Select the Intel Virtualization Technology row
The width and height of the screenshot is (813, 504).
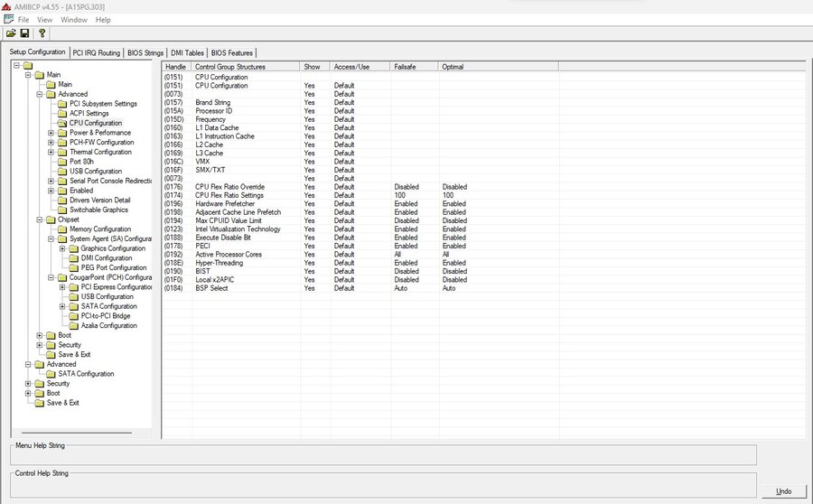pyautogui.click(x=360, y=229)
